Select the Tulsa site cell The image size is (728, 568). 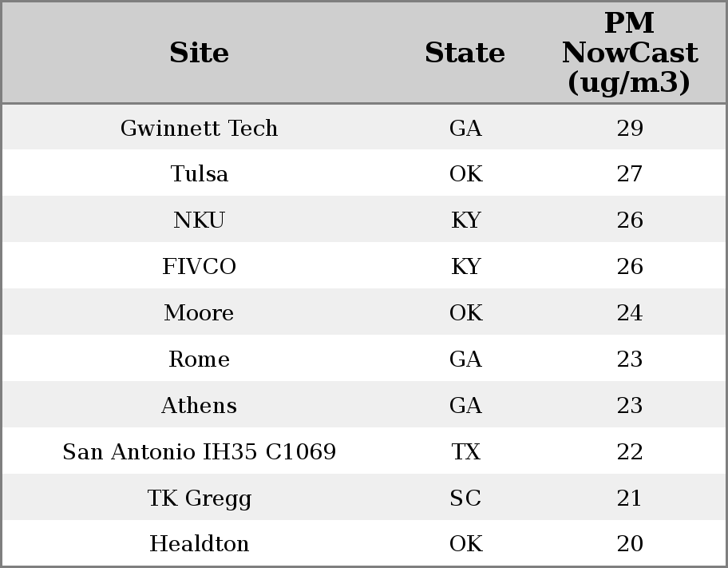199,174
